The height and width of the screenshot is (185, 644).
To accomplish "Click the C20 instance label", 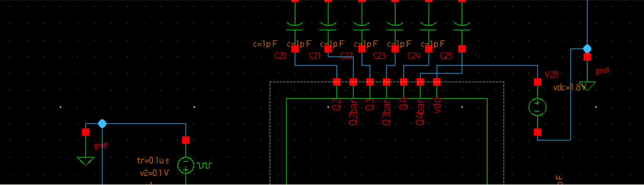I will pos(280,56).
